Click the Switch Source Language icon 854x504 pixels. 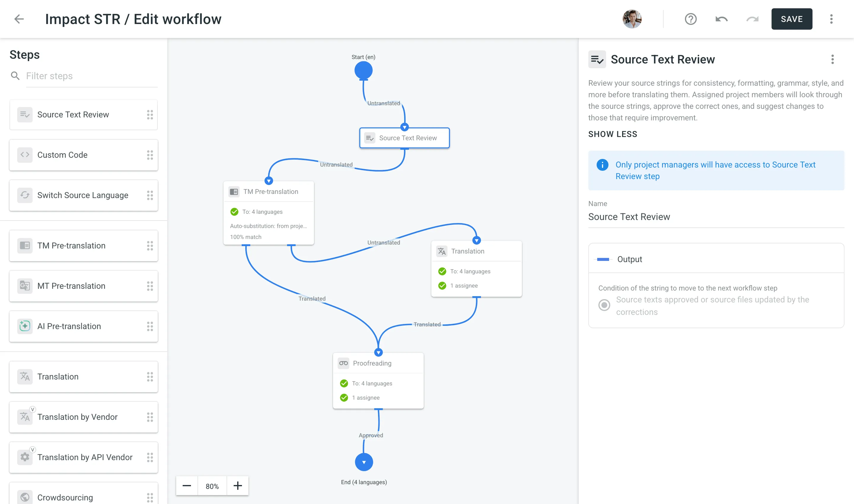[x=24, y=195]
